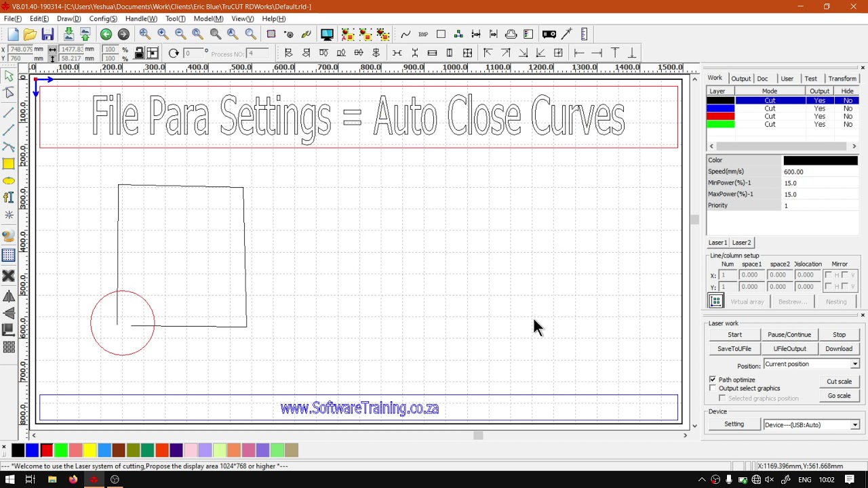
Task: Open Firefox from the taskbar
Action: click(x=73, y=480)
